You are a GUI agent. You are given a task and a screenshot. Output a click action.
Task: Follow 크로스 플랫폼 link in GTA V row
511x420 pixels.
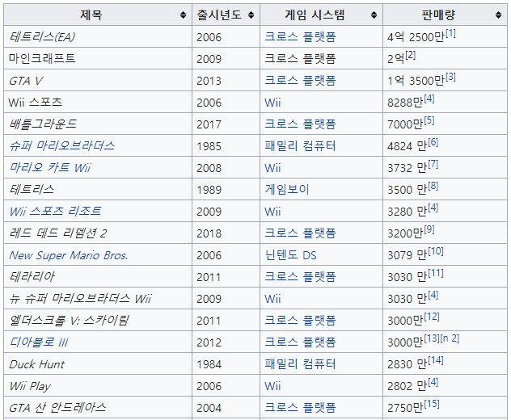pos(300,80)
